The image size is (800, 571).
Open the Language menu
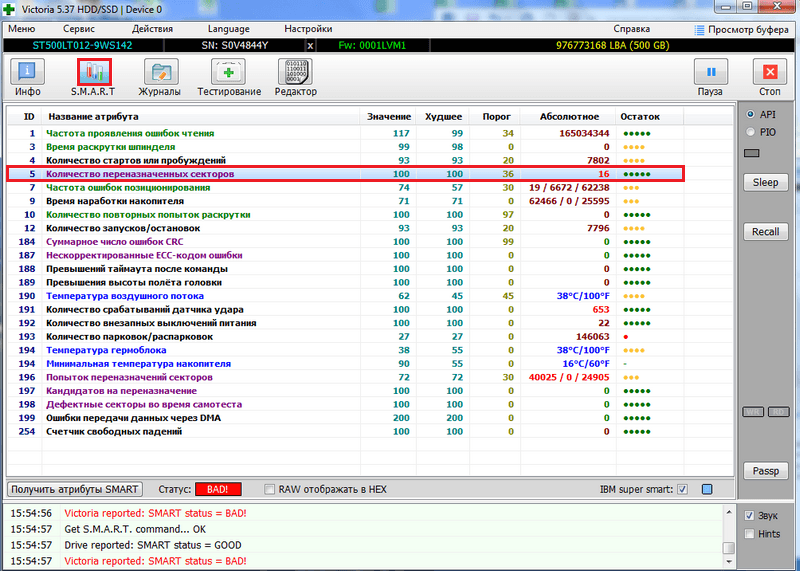click(x=229, y=29)
